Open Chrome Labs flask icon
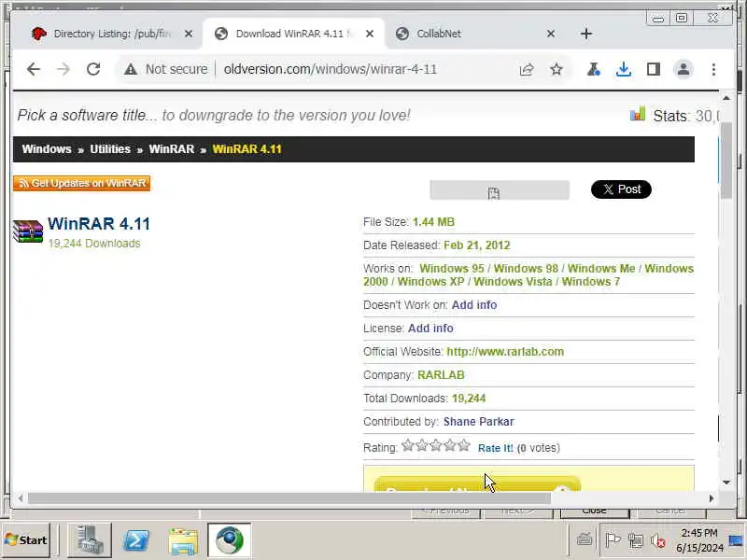This screenshot has width=747, height=560. pos(593,69)
